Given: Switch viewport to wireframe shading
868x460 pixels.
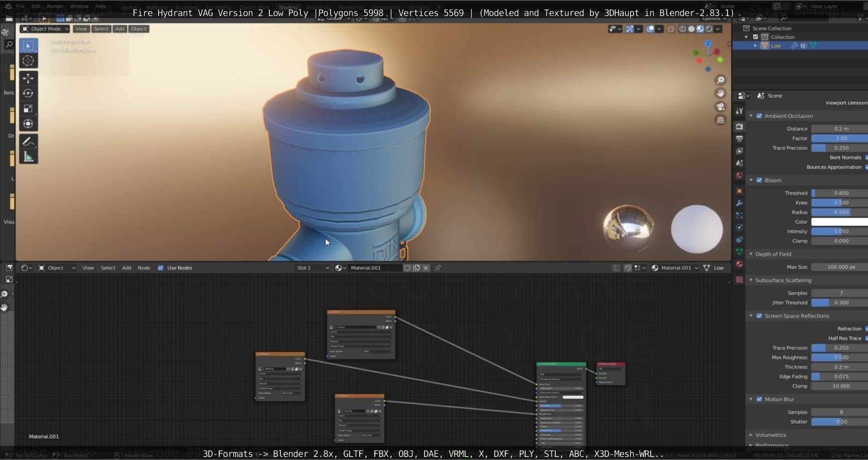Looking at the screenshot, I should pos(682,29).
